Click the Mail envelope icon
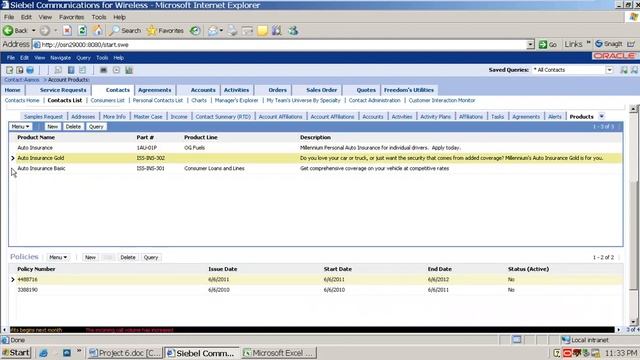Screen dimensions: 640x360 [x=213, y=31]
